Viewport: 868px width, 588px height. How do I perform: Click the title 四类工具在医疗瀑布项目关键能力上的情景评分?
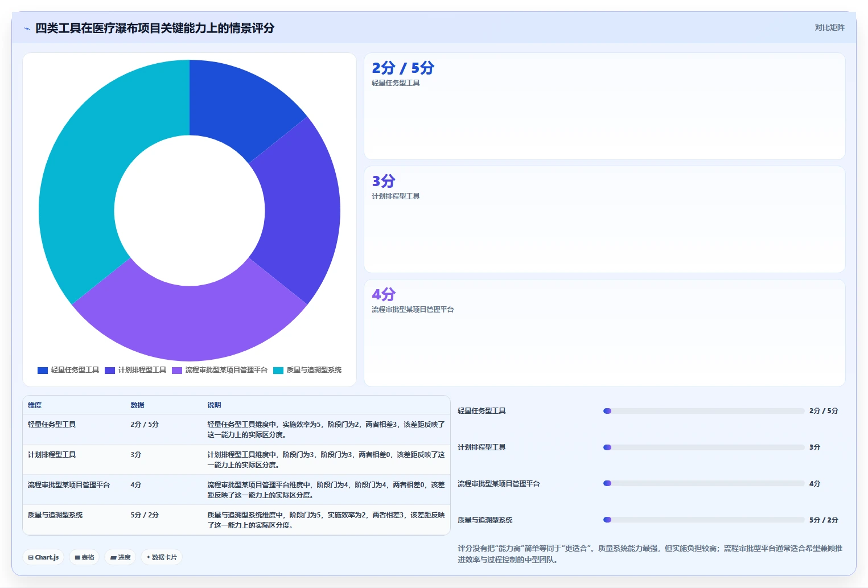click(155, 28)
